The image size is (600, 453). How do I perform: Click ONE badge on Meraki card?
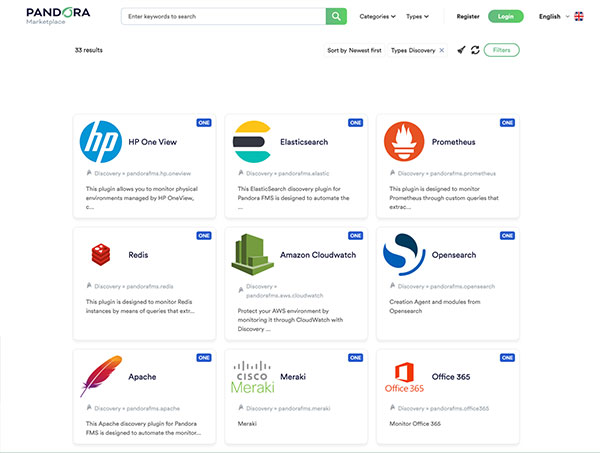(x=355, y=357)
